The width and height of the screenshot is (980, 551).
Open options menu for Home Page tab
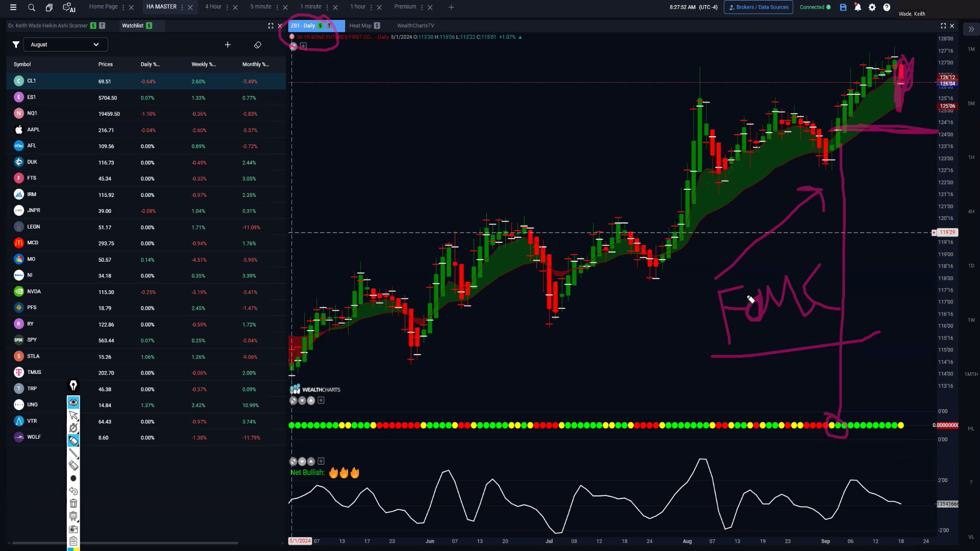pyautogui.click(x=124, y=7)
